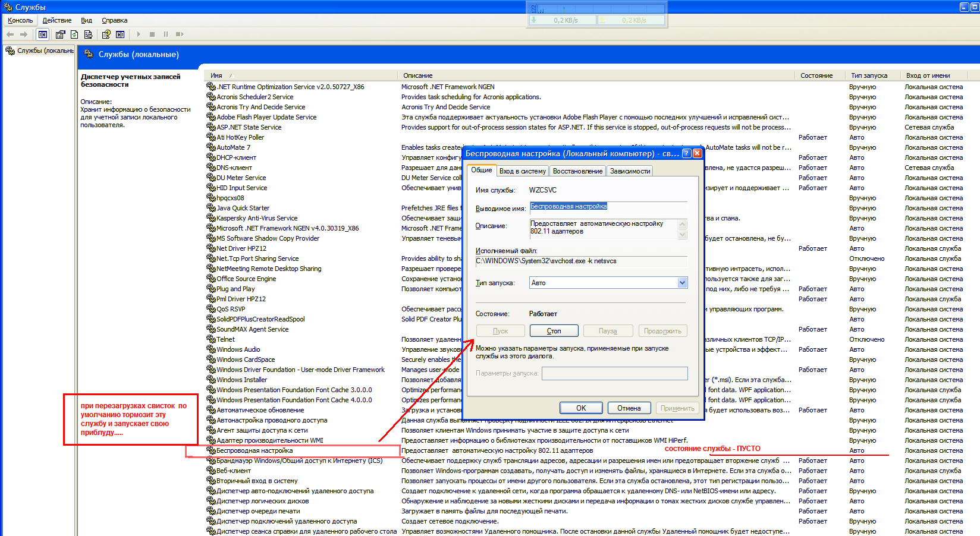Click the Export List toolbar icon
Image resolution: width=980 pixels, height=536 pixels.
(x=89, y=34)
